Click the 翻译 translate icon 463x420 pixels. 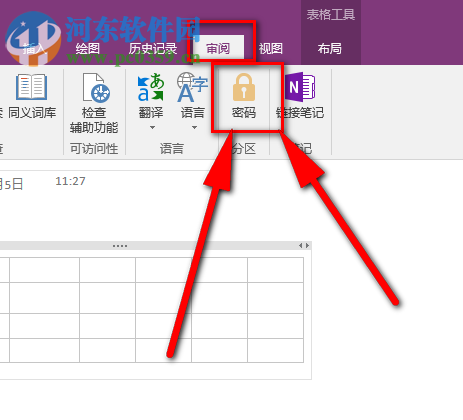pos(151,87)
